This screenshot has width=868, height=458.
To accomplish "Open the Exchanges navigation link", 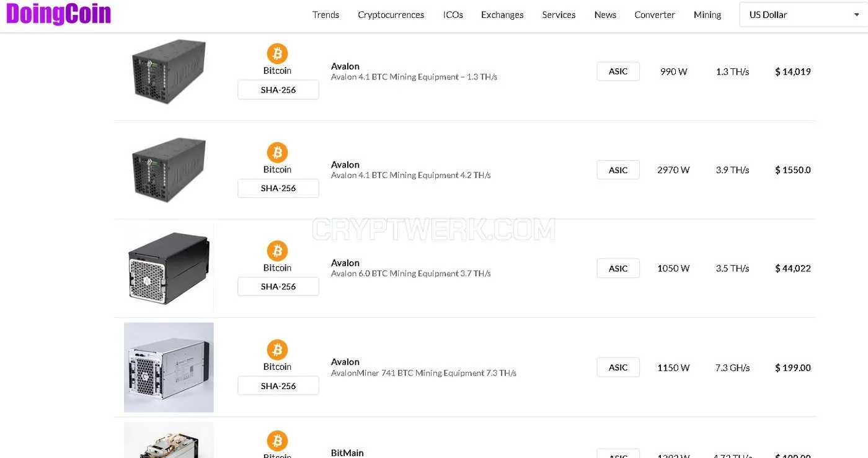I will (x=502, y=15).
